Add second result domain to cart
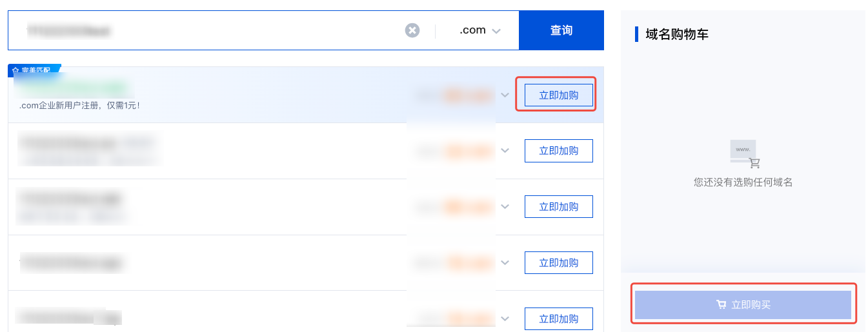 558,151
